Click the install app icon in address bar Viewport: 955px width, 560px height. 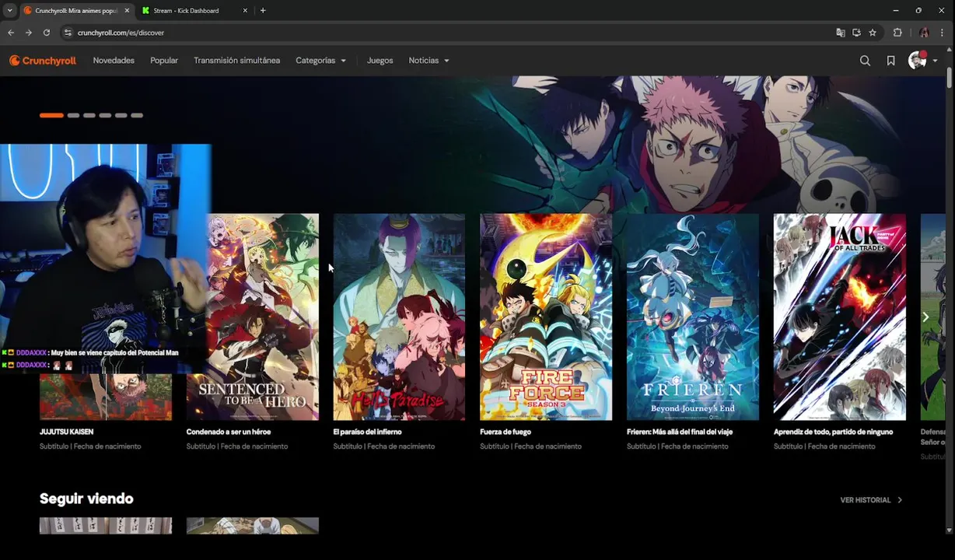856,33
